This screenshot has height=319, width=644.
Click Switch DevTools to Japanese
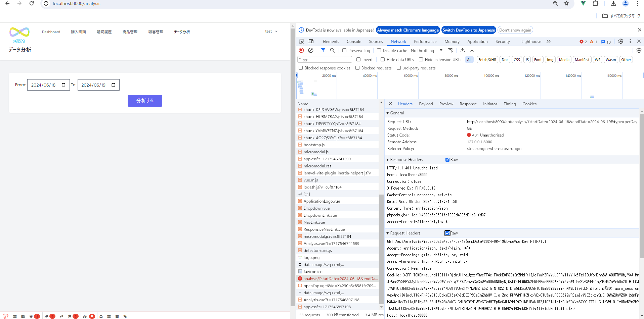coord(468,30)
